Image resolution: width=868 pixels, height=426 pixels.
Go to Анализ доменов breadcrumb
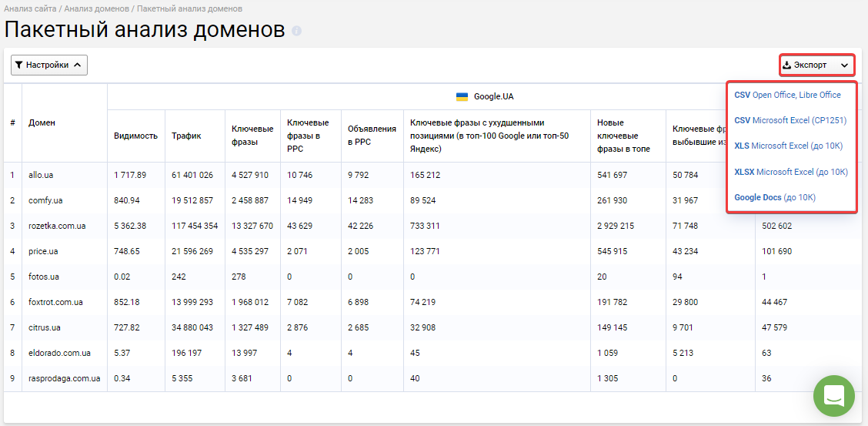tap(96, 9)
